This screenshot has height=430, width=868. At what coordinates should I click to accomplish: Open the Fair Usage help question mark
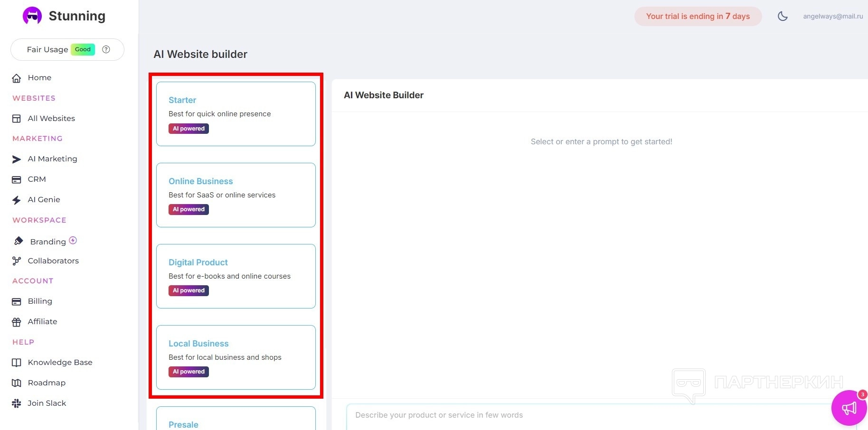point(106,49)
